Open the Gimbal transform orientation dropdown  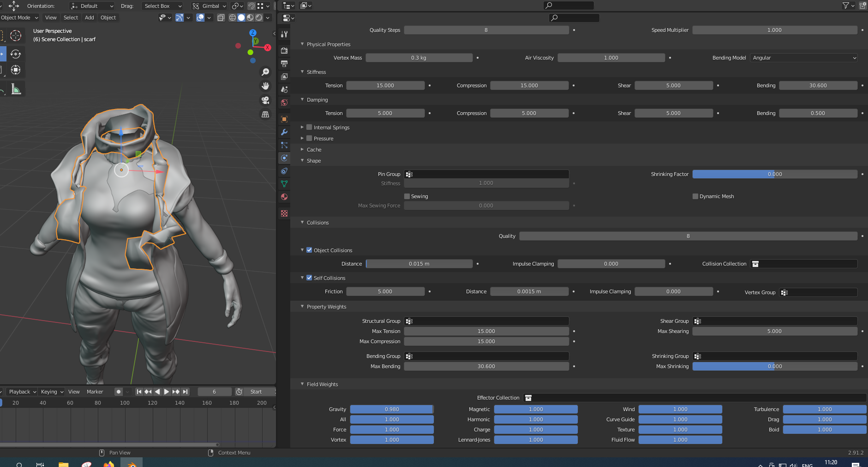point(210,6)
